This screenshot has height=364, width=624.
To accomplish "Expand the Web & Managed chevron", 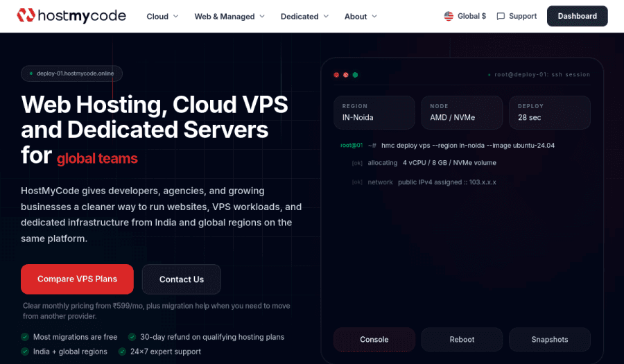I will [x=262, y=17].
